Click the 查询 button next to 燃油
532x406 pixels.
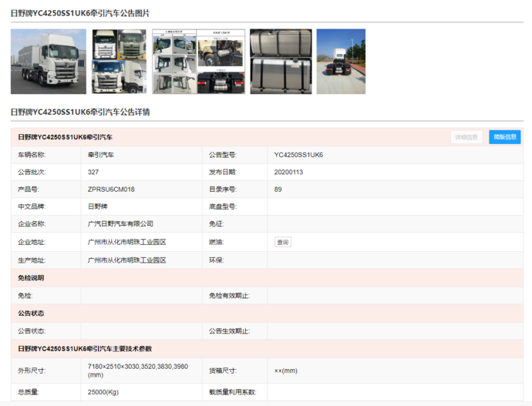click(x=283, y=242)
